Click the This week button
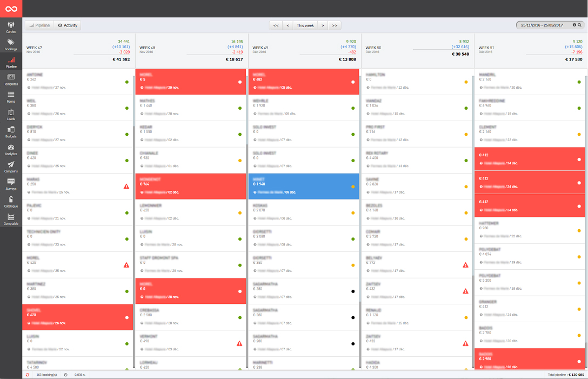Screen dimensions: 588x379 tap(305, 25)
